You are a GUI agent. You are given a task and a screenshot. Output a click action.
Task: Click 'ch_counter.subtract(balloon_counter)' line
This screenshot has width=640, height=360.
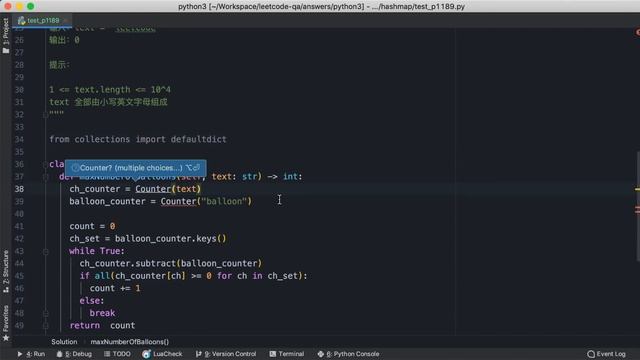click(171, 263)
